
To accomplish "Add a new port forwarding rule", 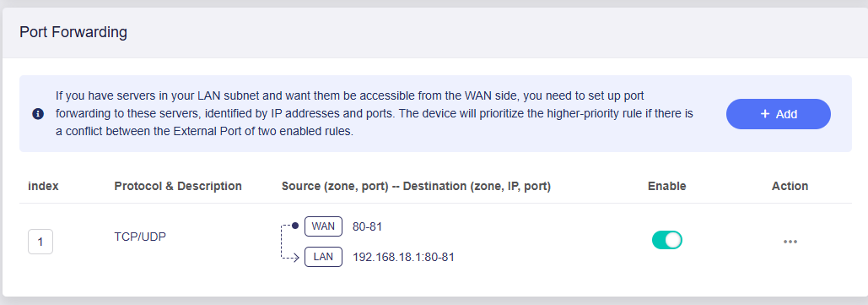I will (779, 114).
